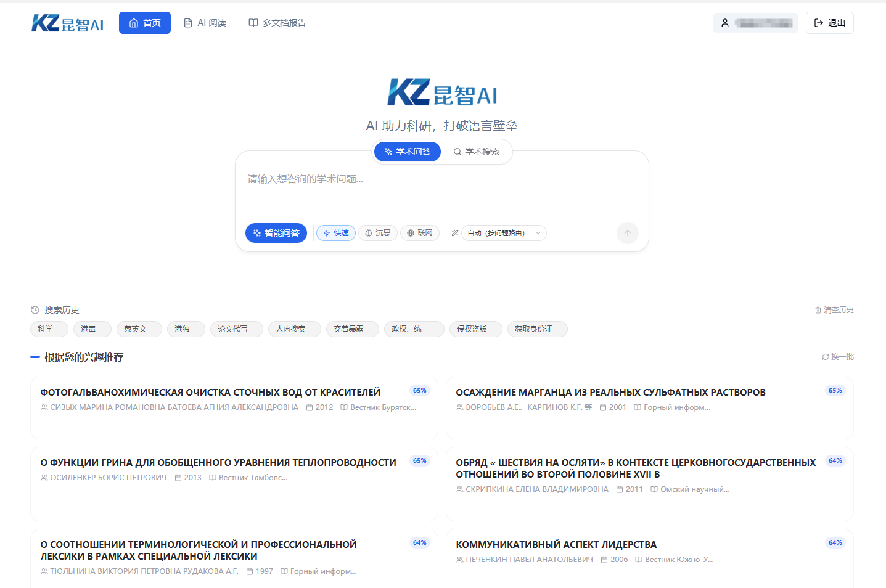This screenshot has width=886, height=588.
Task: Open the AI 阅读 tab
Action: (x=205, y=23)
